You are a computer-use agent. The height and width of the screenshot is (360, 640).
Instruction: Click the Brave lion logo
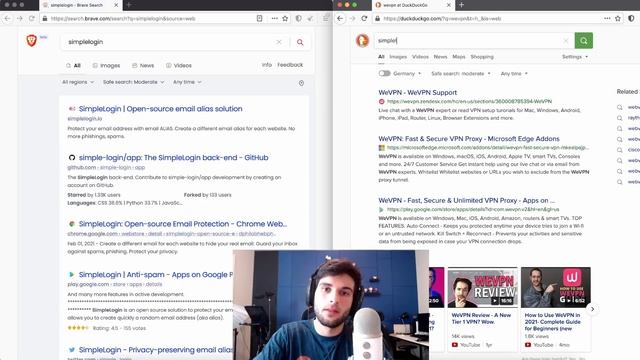pyautogui.click(x=31, y=40)
